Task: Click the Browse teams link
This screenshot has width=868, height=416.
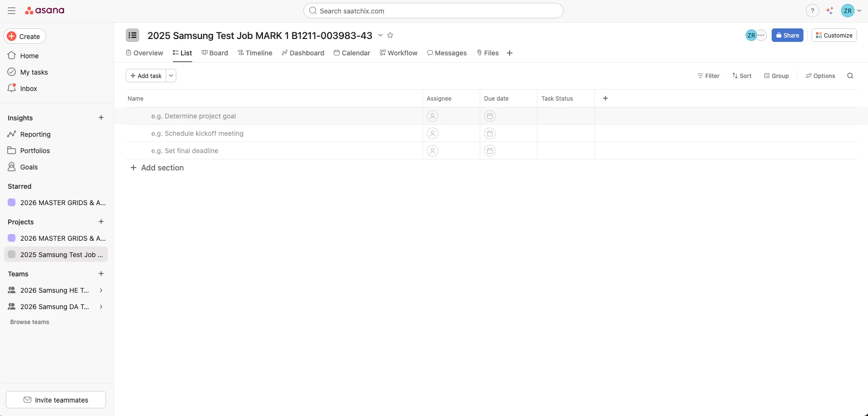Action: [30, 322]
